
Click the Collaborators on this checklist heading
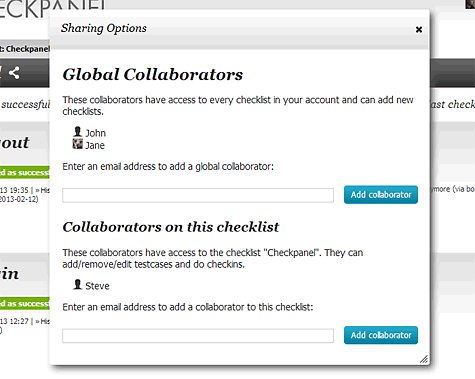171,227
